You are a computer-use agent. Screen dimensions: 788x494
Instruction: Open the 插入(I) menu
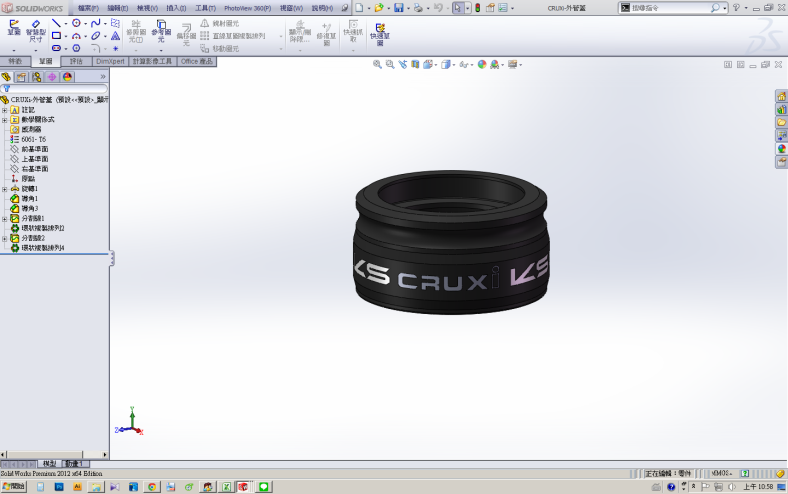click(x=176, y=8)
